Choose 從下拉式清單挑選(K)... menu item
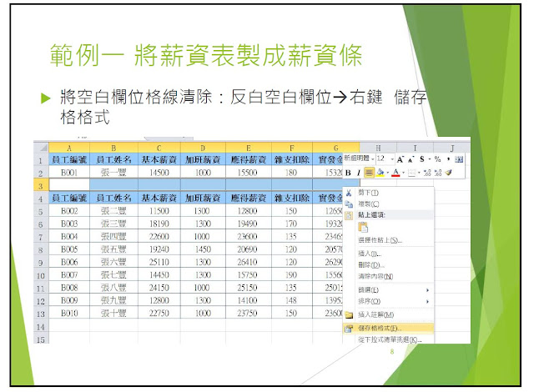 (x=388, y=339)
